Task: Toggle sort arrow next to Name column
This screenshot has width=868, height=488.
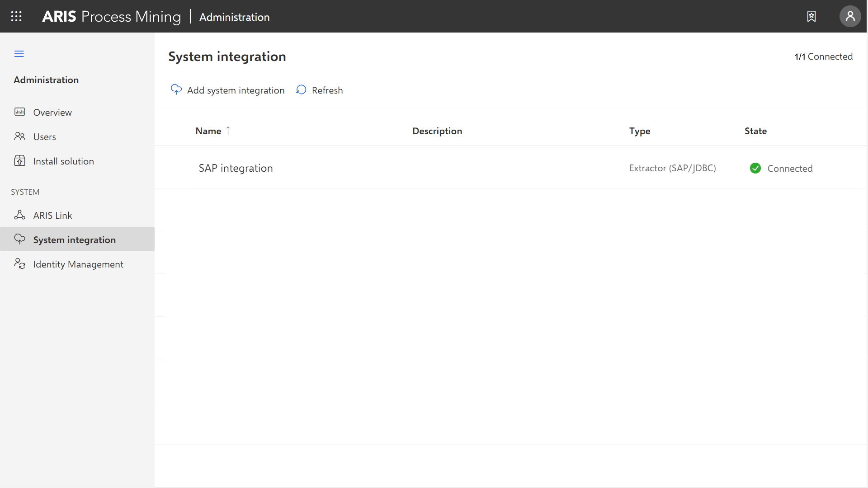Action: (x=228, y=131)
